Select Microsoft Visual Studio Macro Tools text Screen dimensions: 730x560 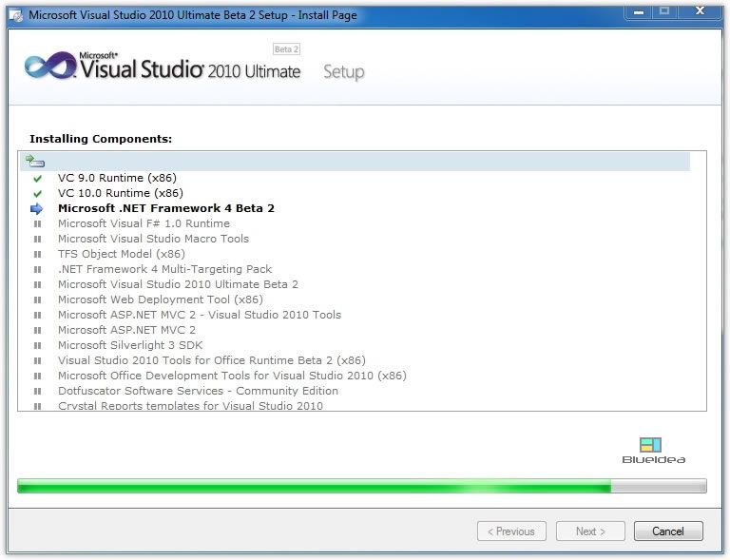tap(154, 239)
